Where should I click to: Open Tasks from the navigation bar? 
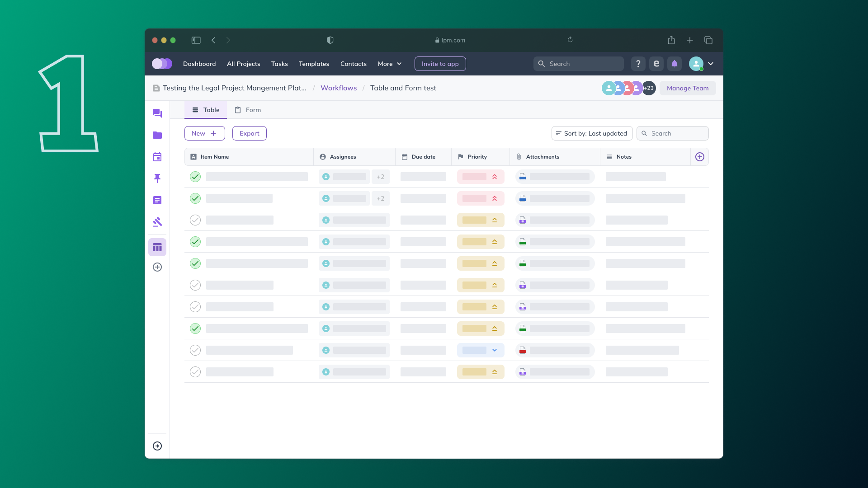click(279, 64)
